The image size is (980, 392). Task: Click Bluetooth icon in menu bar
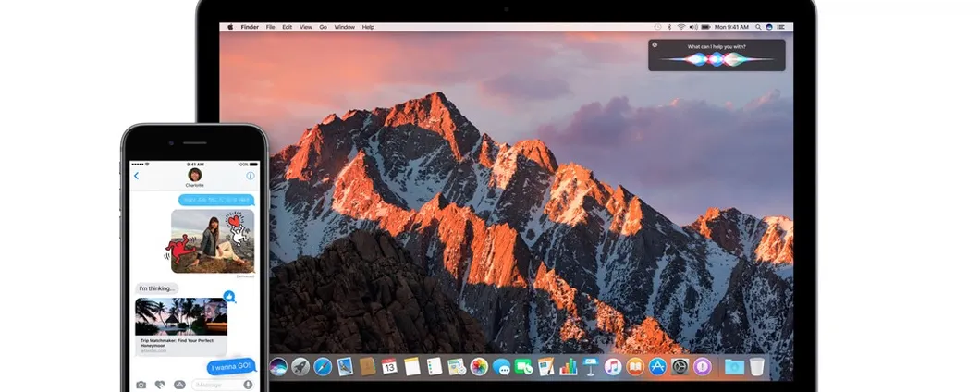669,27
